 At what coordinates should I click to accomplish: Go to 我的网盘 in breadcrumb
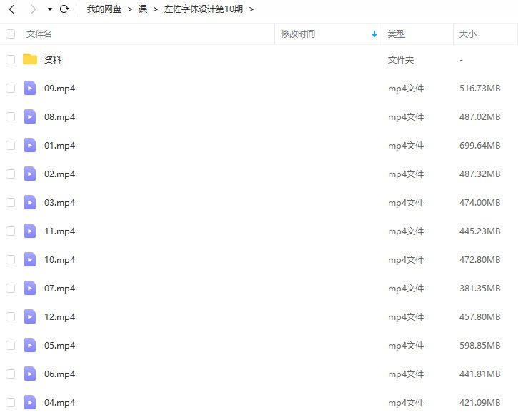[x=104, y=9]
